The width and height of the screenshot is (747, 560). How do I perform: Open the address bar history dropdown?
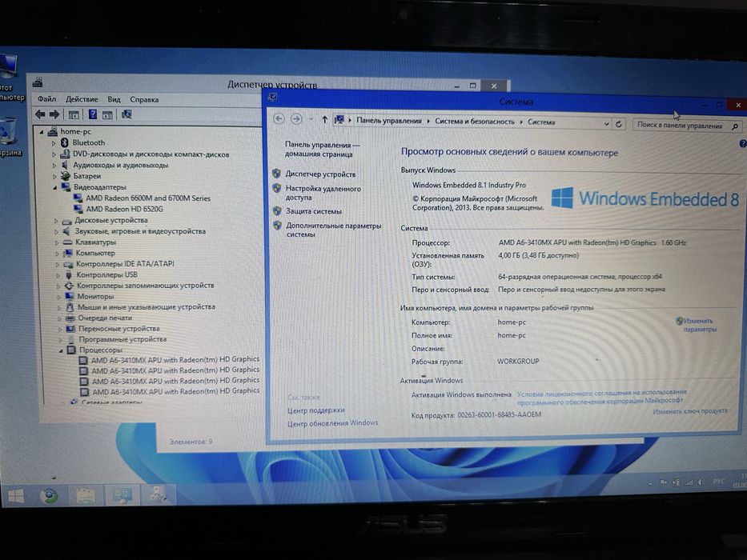click(606, 124)
